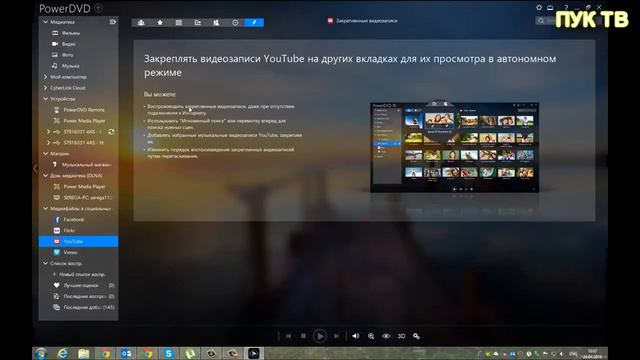Open the Последние воспр. playlist
The image size is (640, 360).
[x=84, y=296]
